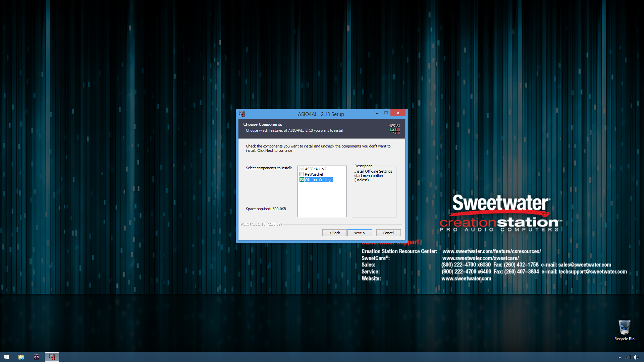Select the ASIO4ALL v2 list item
Screen dimensions: 644x362
pyautogui.click(x=315, y=169)
